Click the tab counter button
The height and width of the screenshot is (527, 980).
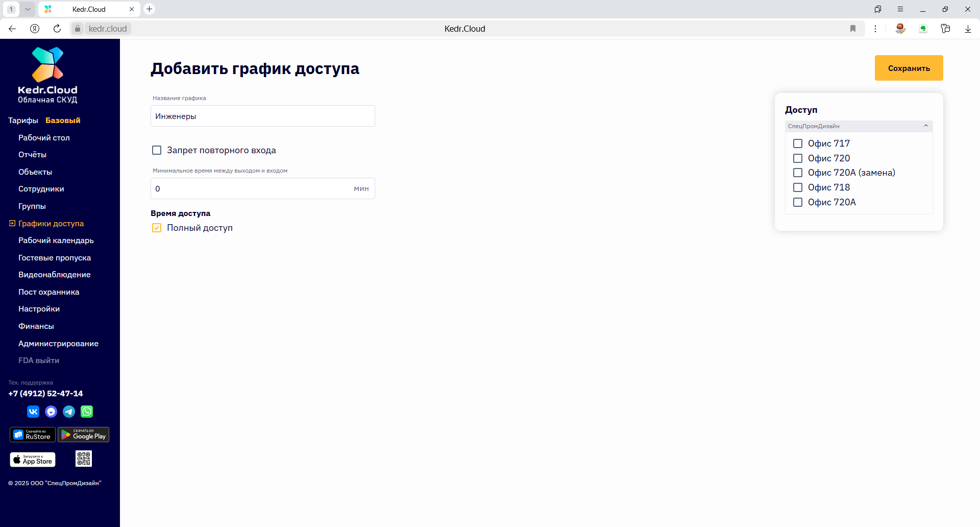[11, 9]
